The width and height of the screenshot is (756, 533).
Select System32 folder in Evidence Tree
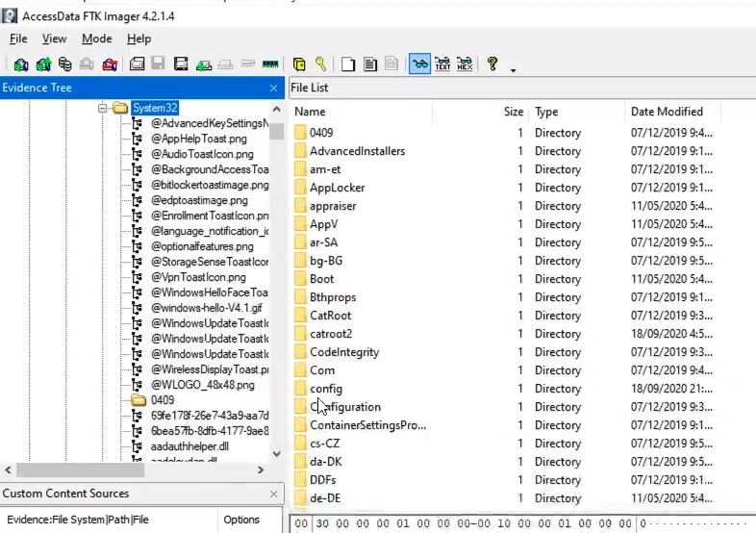155,108
